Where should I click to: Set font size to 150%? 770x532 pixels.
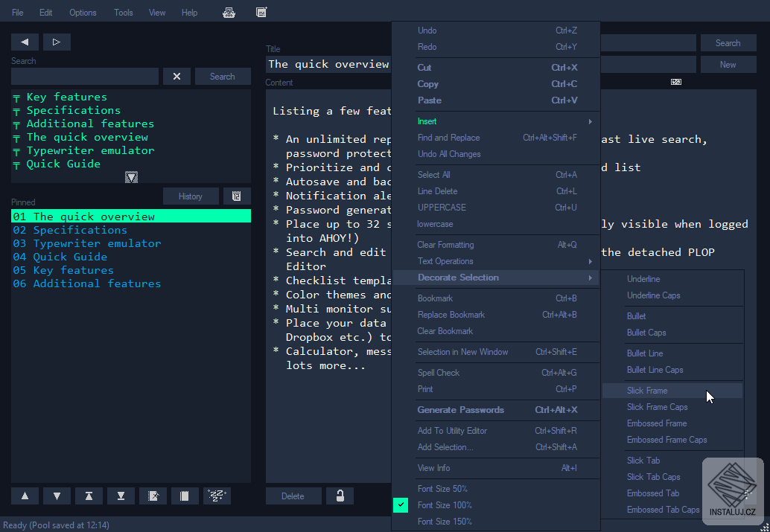445,522
